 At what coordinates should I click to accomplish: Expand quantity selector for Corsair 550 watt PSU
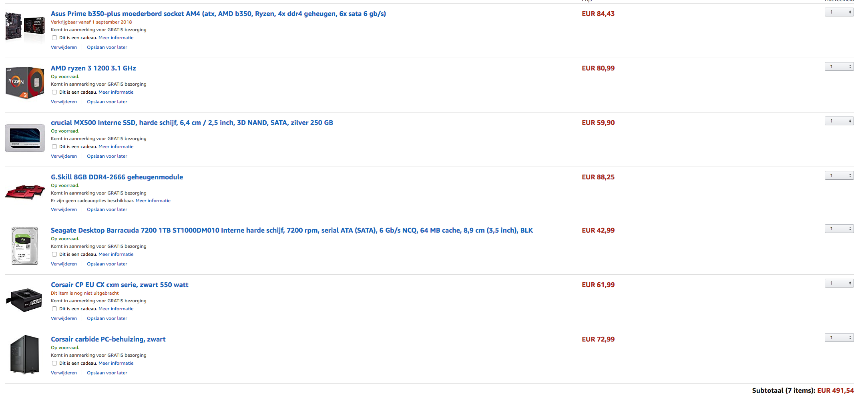point(839,283)
